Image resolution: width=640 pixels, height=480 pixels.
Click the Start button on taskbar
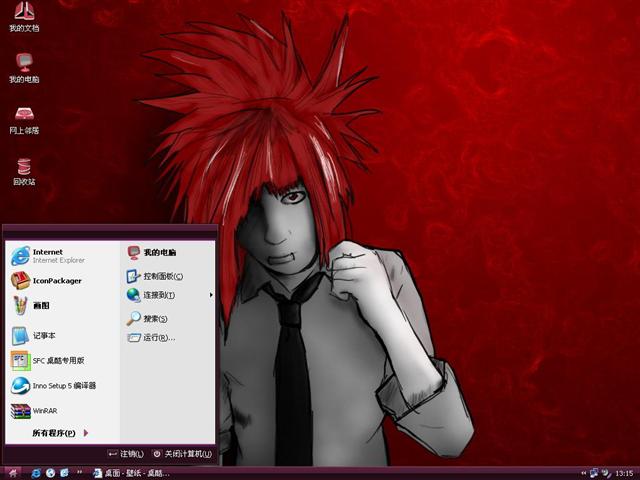click(12, 473)
